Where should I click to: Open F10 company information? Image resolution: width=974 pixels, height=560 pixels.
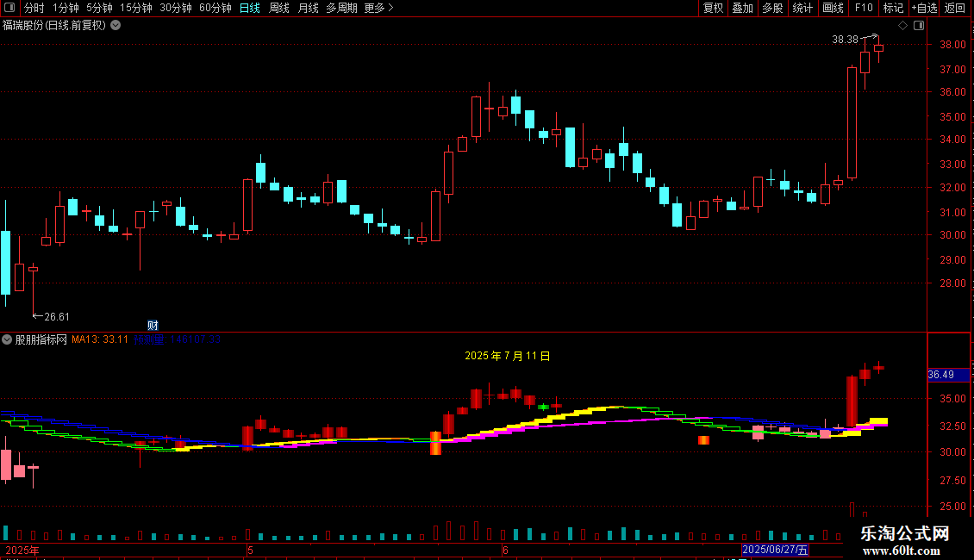pos(864,8)
